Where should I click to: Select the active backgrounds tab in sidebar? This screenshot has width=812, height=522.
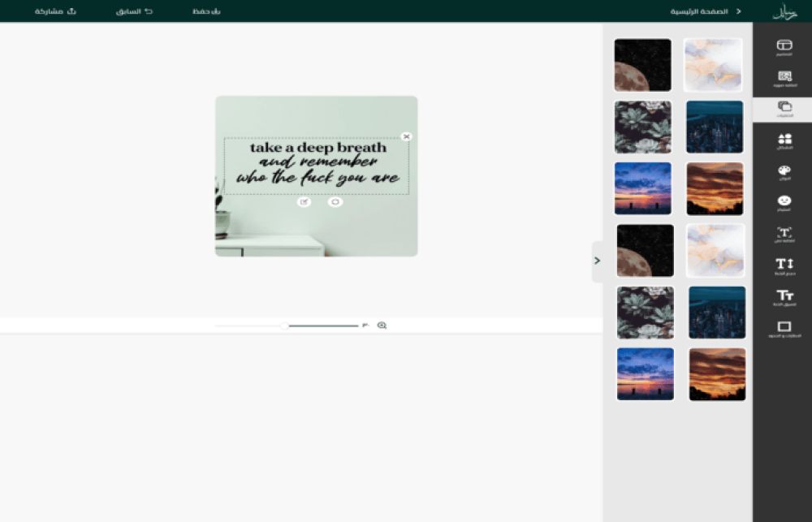click(x=784, y=108)
